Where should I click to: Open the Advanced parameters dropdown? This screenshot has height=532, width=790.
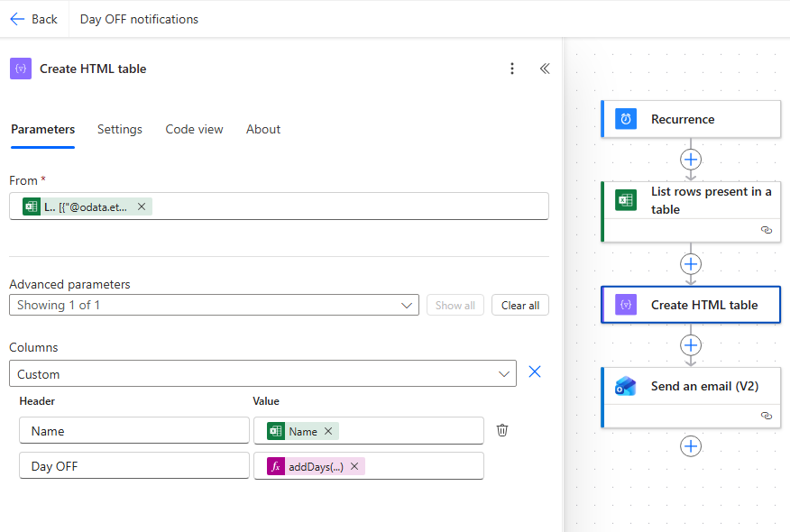pos(214,306)
